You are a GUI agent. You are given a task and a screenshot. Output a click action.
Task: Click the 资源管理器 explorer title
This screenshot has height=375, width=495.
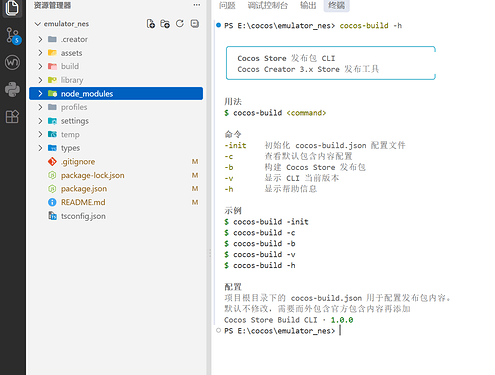52,5
